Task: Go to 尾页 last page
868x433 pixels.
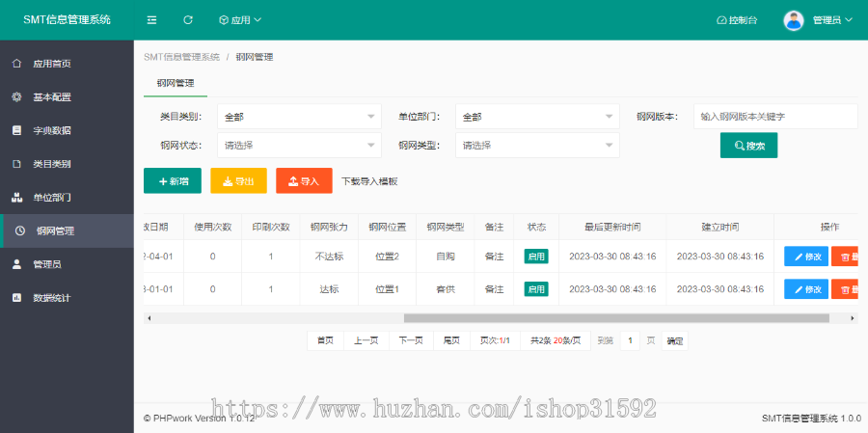Action: (x=451, y=341)
